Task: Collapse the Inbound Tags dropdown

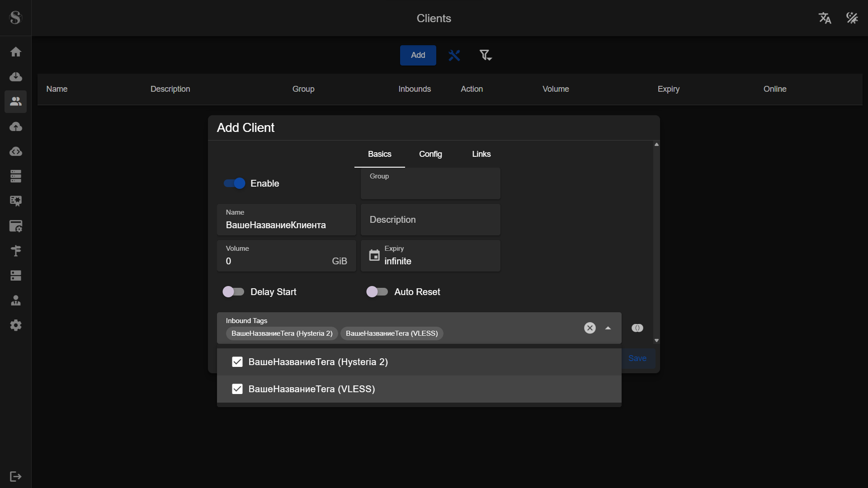Action: pyautogui.click(x=608, y=328)
